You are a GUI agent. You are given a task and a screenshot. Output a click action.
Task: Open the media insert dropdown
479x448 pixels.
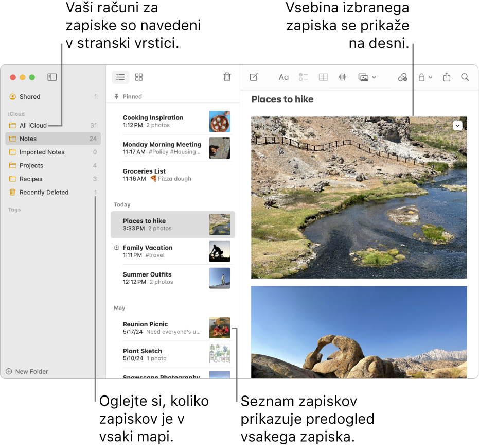click(367, 77)
